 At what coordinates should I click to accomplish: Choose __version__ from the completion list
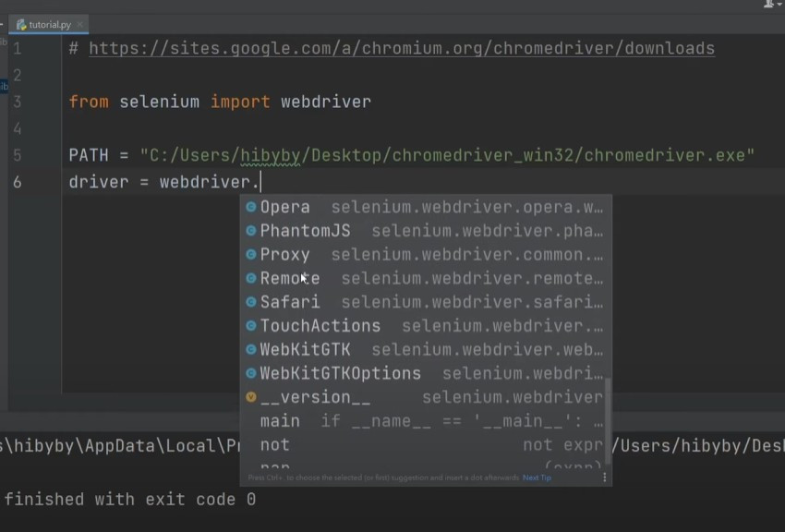(425, 397)
